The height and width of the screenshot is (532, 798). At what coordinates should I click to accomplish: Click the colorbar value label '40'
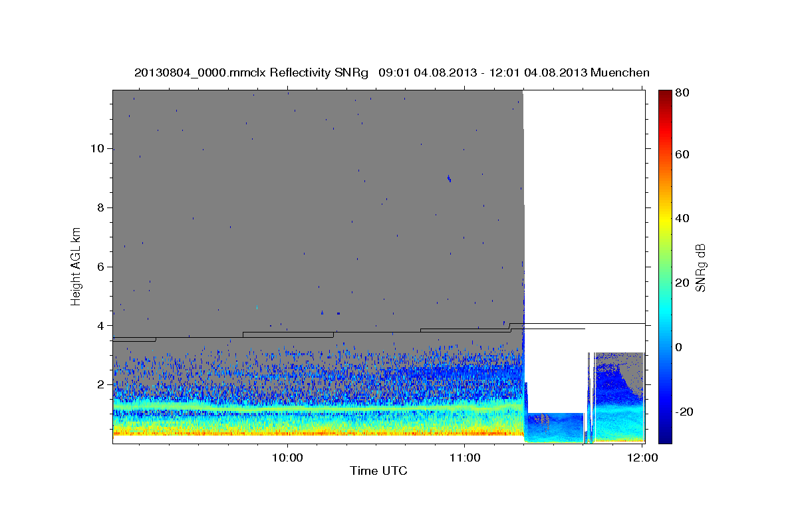click(682, 218)
